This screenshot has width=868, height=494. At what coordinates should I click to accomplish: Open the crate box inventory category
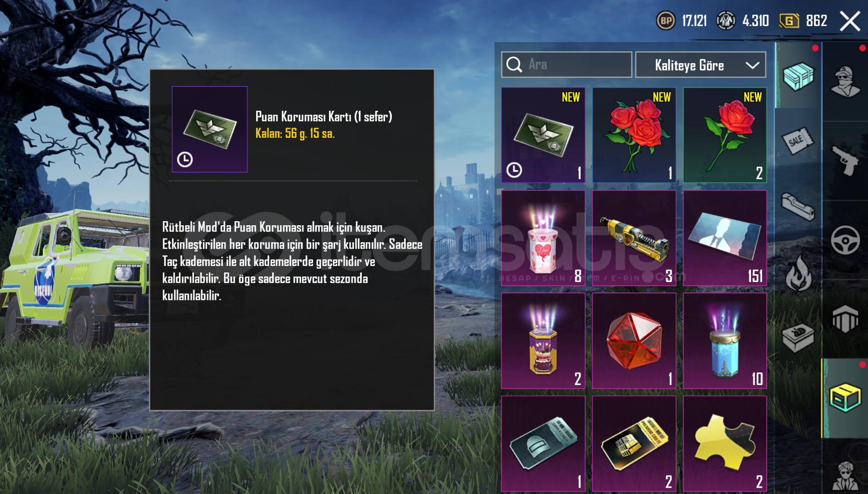pos(798,76)
